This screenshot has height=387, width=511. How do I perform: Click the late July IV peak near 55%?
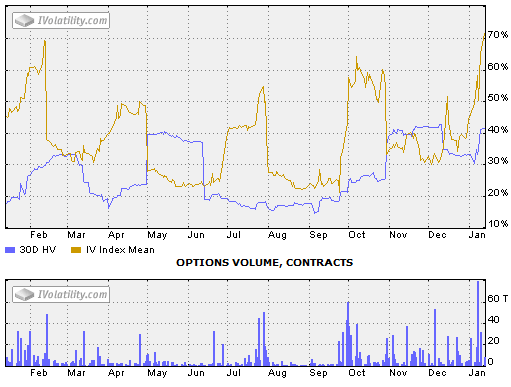pyautogui.click(x=263, y=87)
